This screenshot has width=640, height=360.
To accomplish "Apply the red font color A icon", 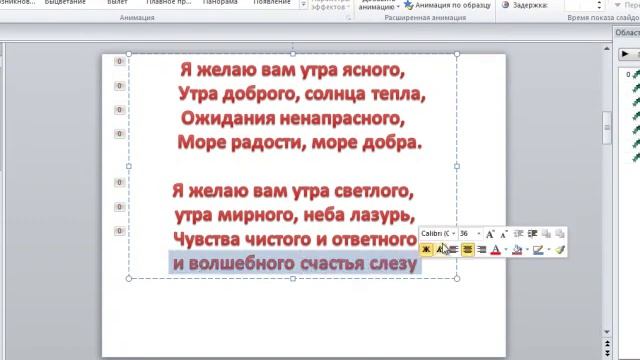I will tap(496, 249).
